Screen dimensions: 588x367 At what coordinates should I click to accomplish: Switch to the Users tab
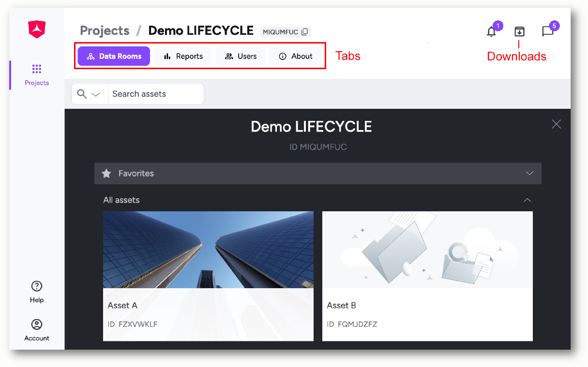[x=241, y=56]
